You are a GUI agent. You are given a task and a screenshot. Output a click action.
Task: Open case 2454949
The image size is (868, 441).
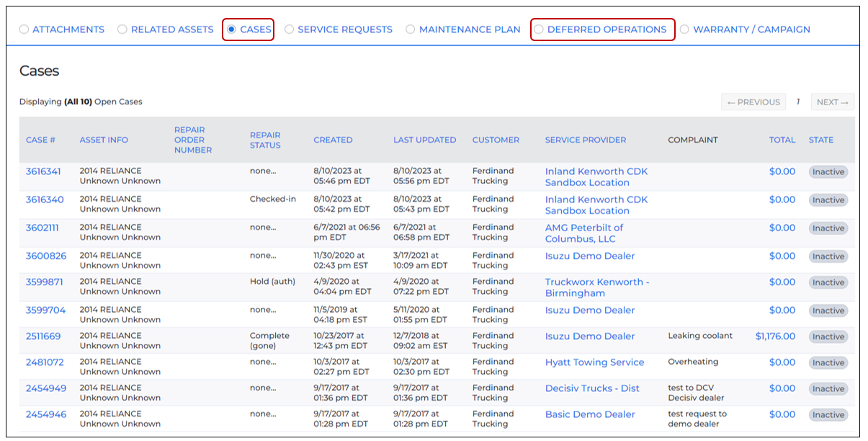coord(46,388)
